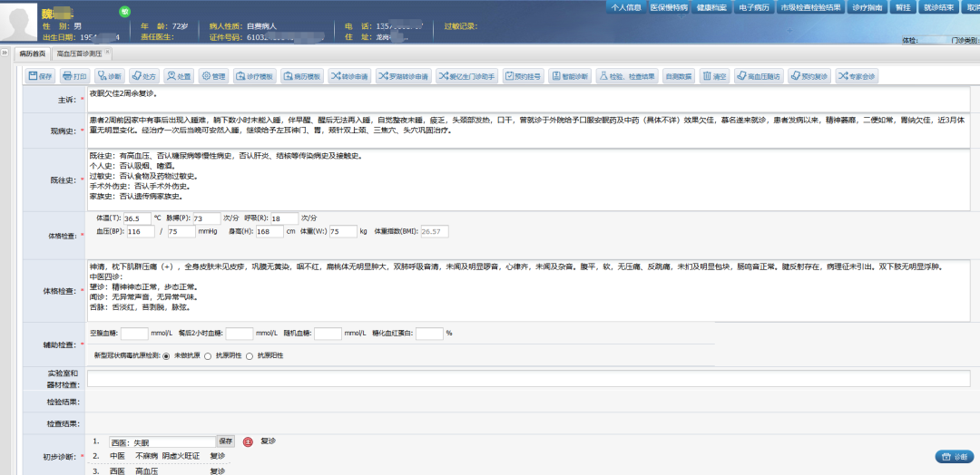This screenshot has width=980, height=475.
Task: Click the 打印 (Print) toolbar icon
Action: [x=75, y=76]
